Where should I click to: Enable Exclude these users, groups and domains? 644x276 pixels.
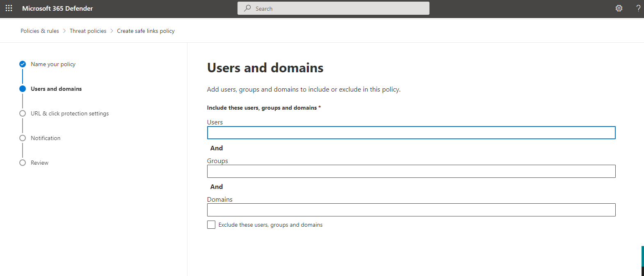pos(211,225)
